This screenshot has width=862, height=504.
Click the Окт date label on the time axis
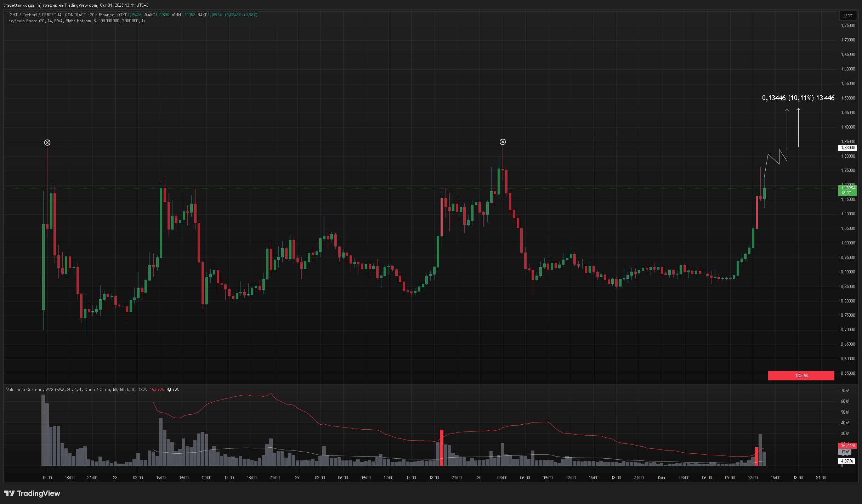(661, 478)
